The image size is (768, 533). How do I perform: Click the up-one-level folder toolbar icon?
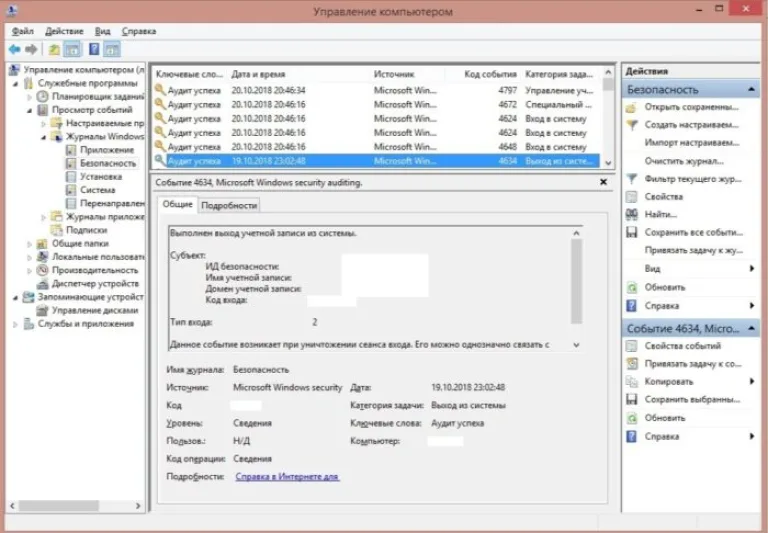tap(54, 49)
